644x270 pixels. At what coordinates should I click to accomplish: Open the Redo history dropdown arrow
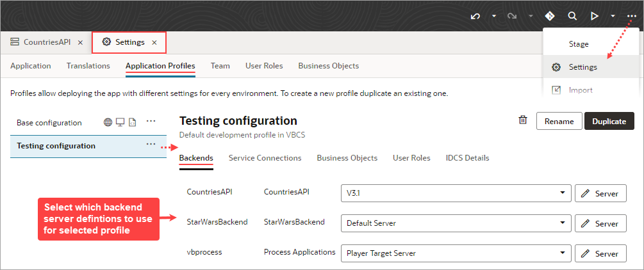point(531,17)
